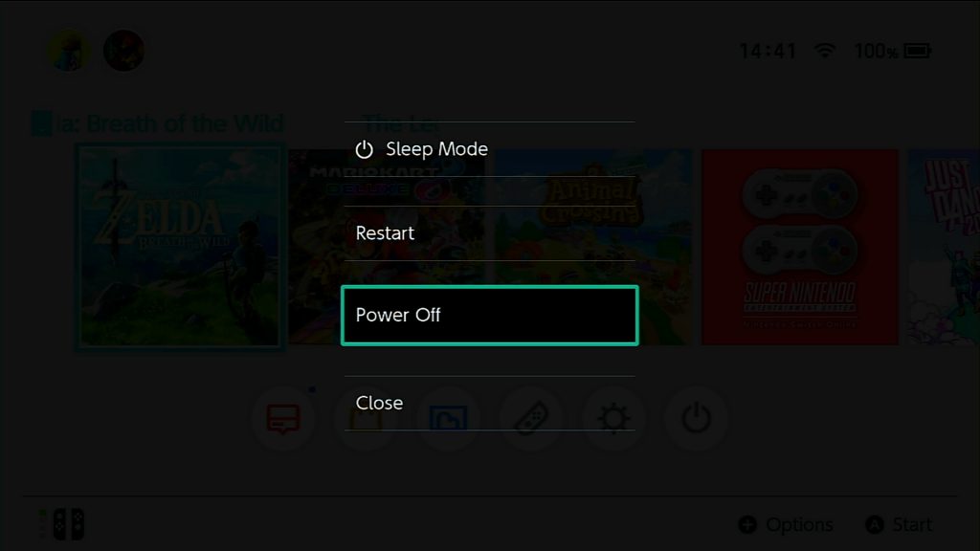Click the plus Options button
The height and width of the screenshot is (551, 980).
786,525
